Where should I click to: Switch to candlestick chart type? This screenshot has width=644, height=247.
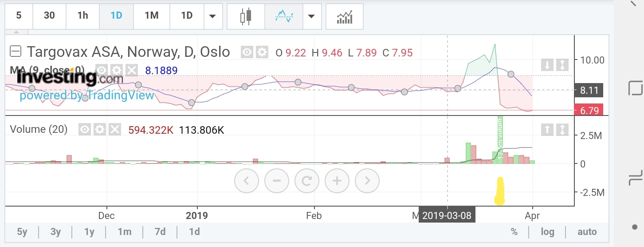point(245,16)
